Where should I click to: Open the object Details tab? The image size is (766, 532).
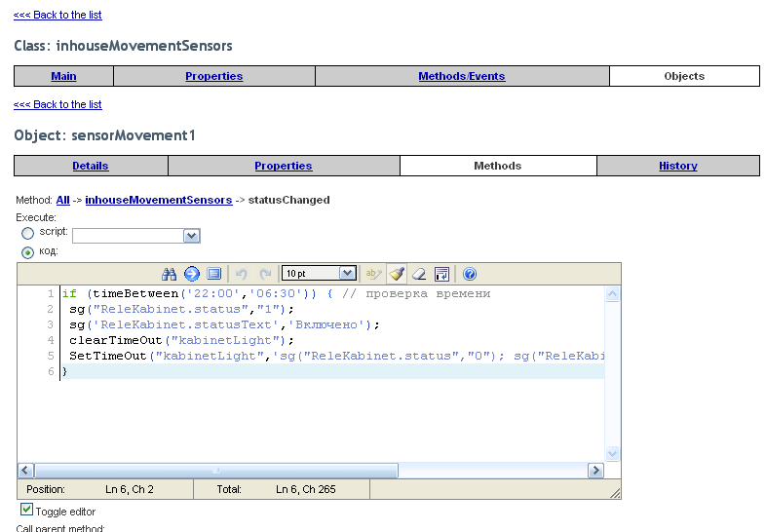(x=91, y=166)
